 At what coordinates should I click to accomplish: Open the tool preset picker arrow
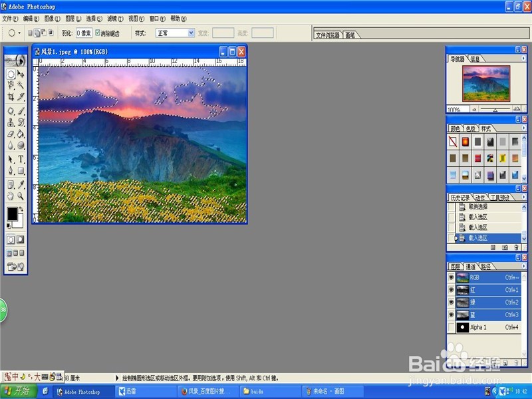point(20,33)
